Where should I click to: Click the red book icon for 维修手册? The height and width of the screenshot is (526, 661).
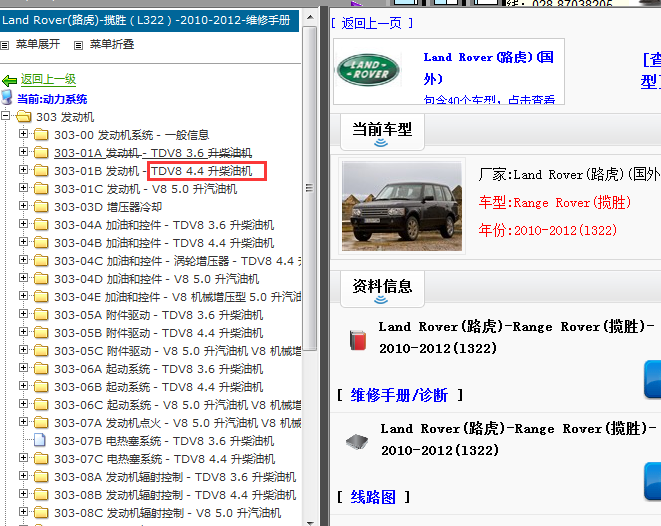coord(358,340)
